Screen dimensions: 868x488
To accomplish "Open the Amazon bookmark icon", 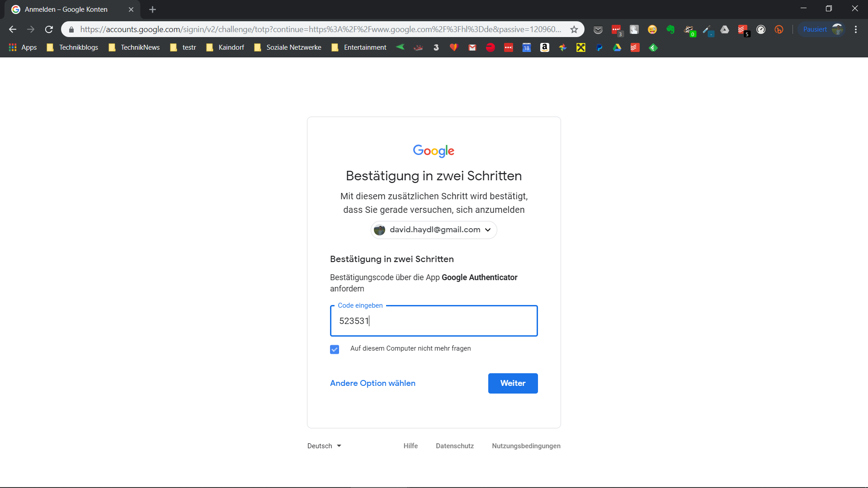I will [545, 47].
